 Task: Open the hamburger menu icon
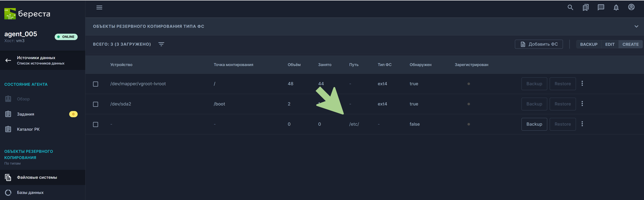point(99,7)
